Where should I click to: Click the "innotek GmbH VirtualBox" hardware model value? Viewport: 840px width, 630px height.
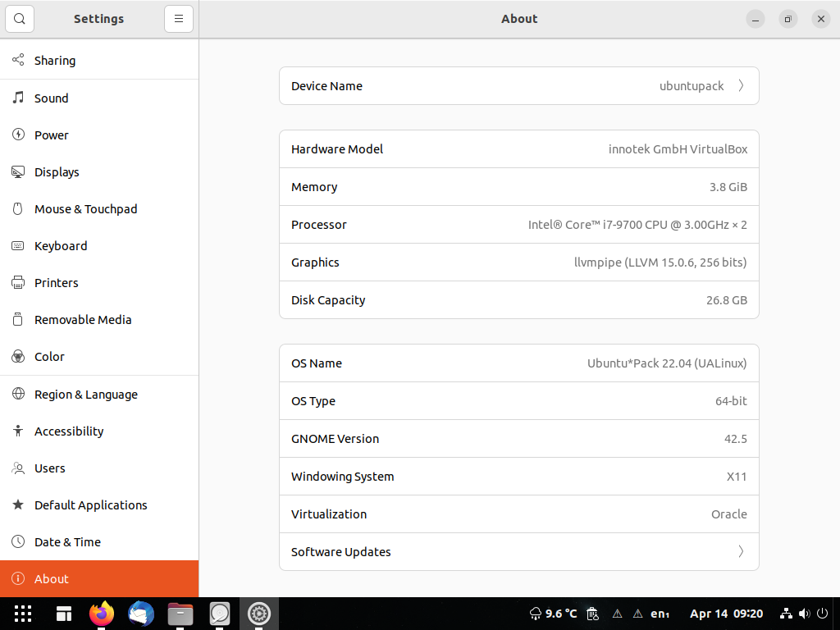[678, 149]
